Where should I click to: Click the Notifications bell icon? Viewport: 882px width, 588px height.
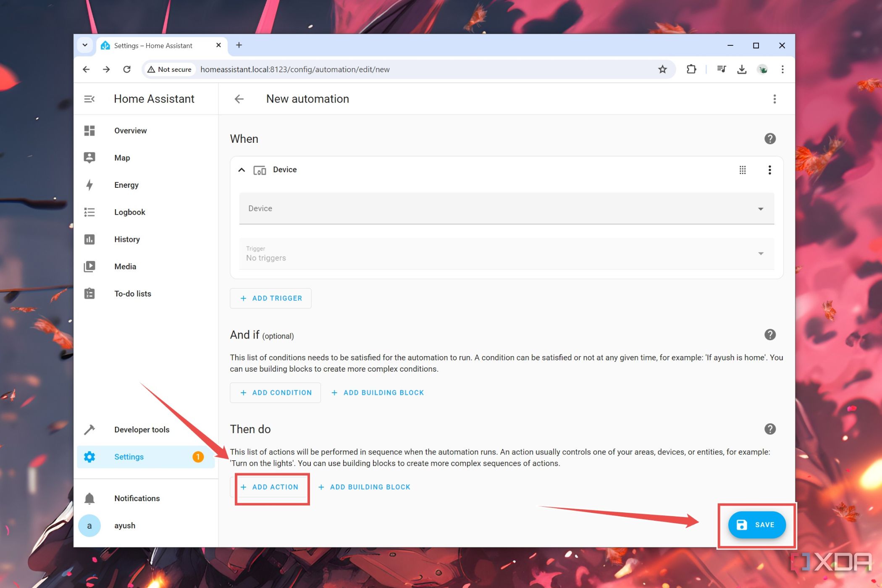coord(90,498)
